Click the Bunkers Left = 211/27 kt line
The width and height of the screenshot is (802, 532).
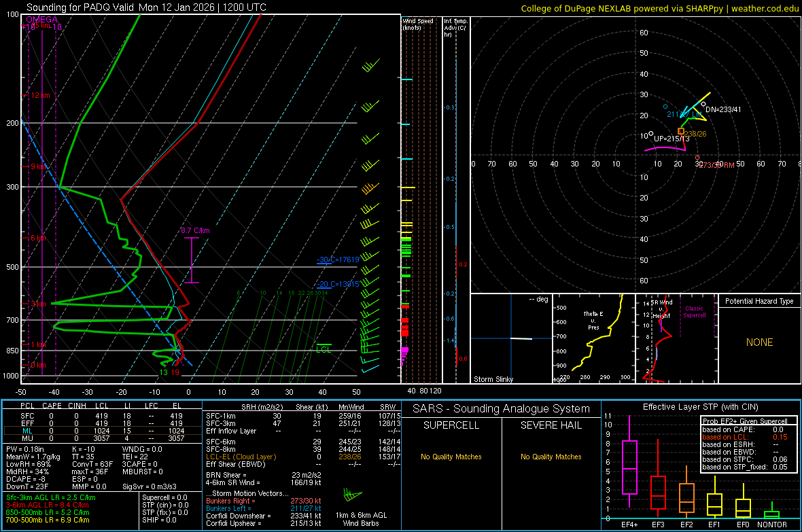[264, 508]
